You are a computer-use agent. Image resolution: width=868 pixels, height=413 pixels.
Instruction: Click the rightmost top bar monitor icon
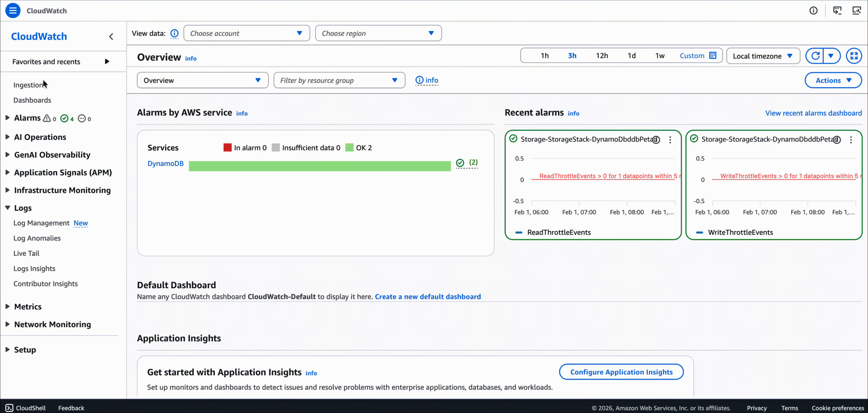857,10
